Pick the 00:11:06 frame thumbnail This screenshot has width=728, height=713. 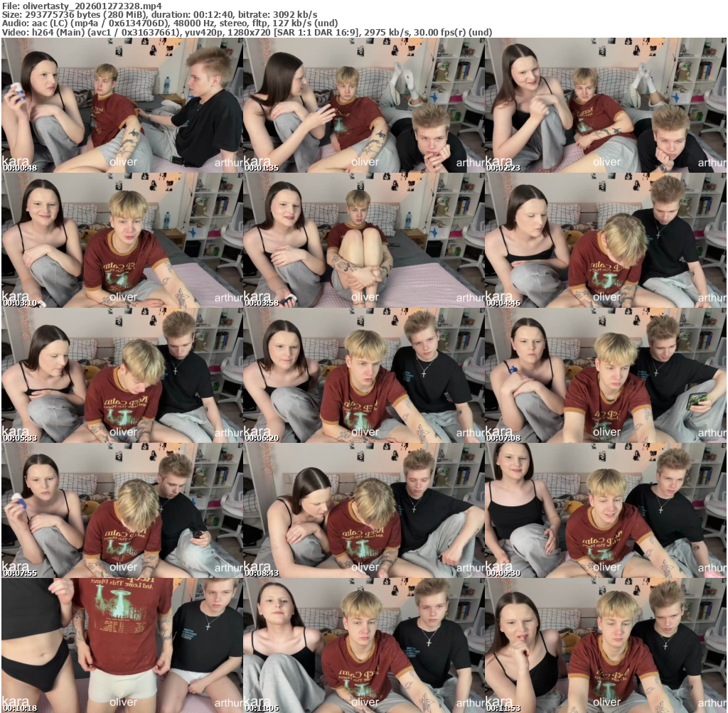coord(364,645)
